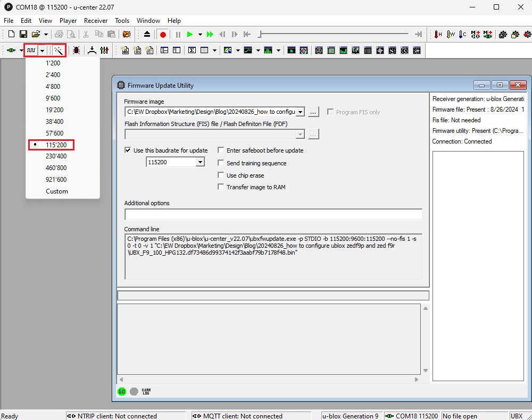The height and width of the screenshot is (420, 532).
Task: Click the Clear Log icon
Action: (x=146, y=391)
